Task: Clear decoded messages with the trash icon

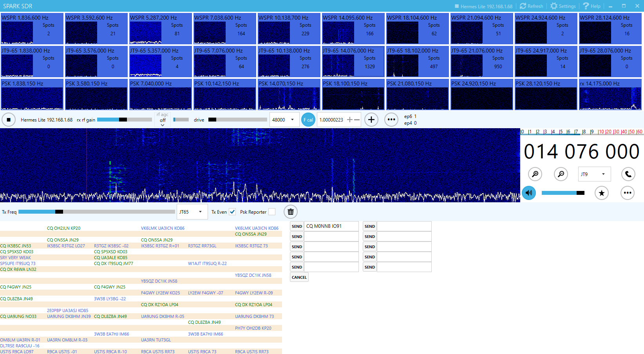Action: click(x=291, y=212)
